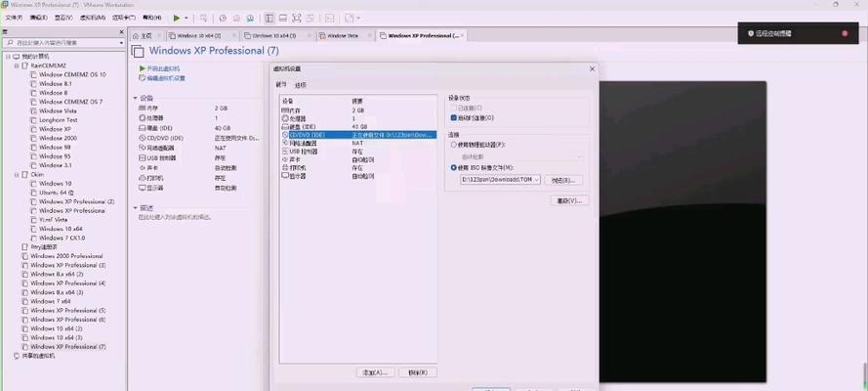868x391 pixels.
Task: Click the 浏览(B)... browse button
Action: (563, 180)
